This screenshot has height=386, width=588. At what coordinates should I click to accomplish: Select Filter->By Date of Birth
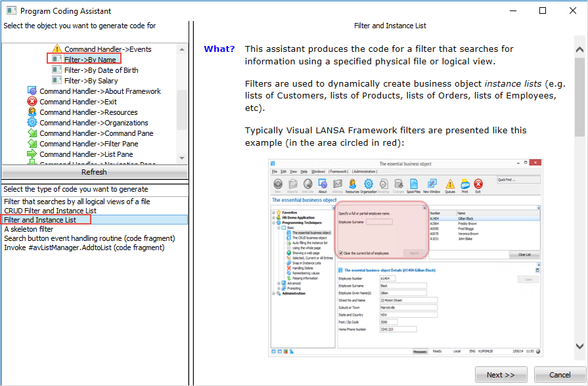[x=101, y=70]
